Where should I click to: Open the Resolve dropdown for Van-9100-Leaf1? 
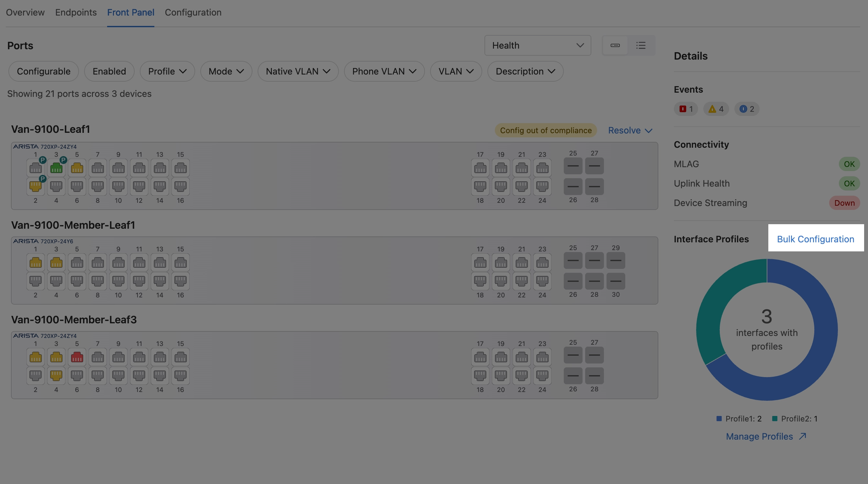click(630, 130)
